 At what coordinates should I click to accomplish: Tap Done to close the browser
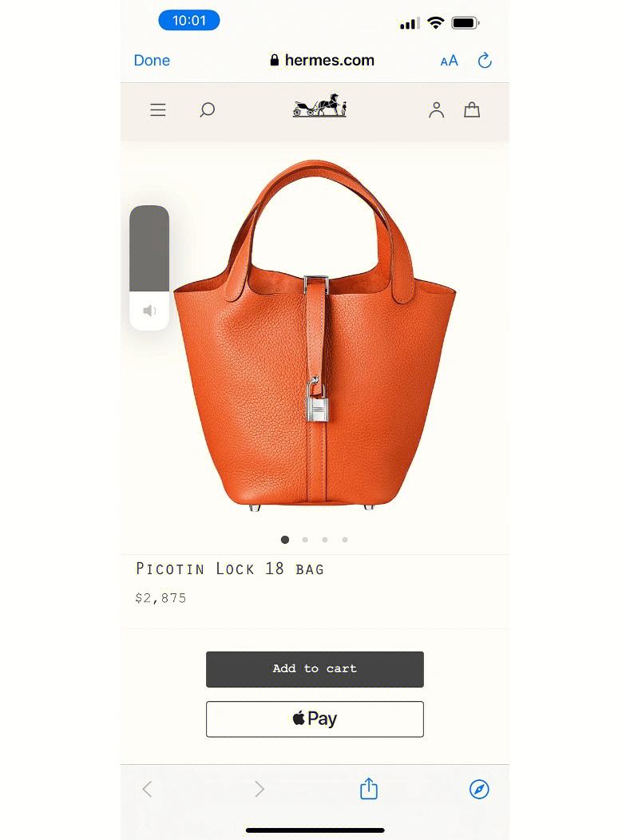coord(152,61)
